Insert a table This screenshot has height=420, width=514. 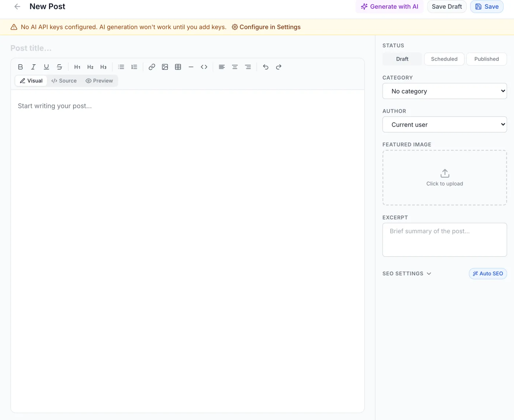coord(178,67)
